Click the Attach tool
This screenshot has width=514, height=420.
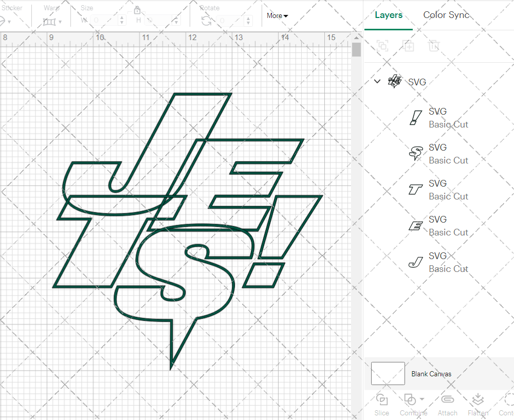coord(448,405)
